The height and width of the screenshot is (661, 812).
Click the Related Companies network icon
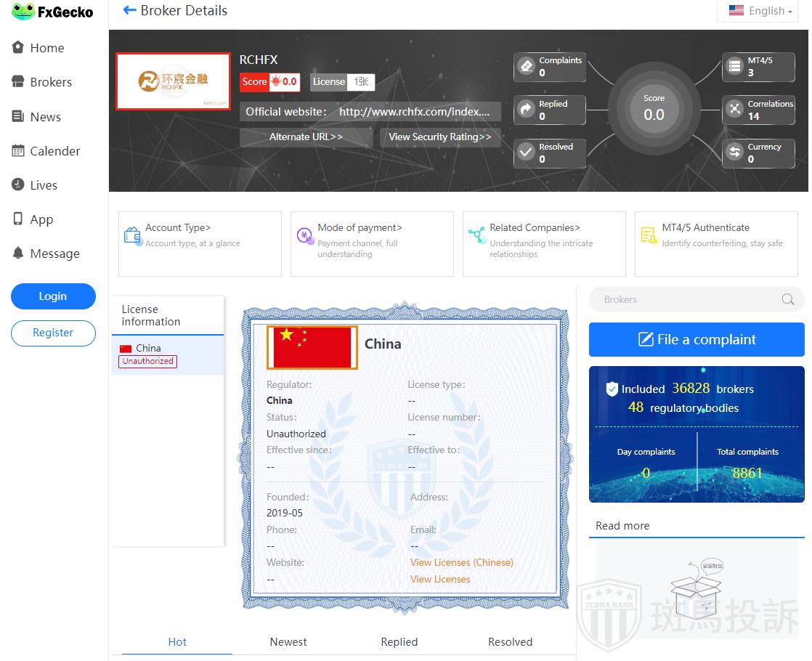(x=476, y=235)
